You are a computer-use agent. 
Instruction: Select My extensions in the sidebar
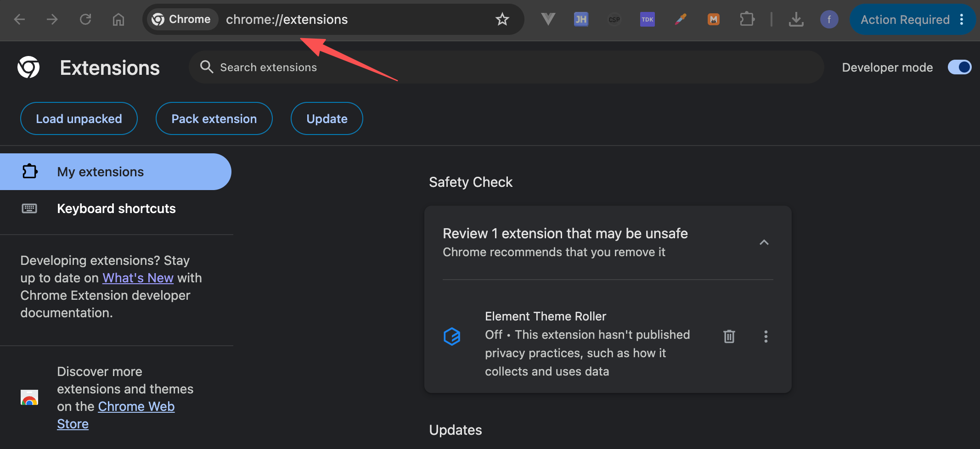116,172
